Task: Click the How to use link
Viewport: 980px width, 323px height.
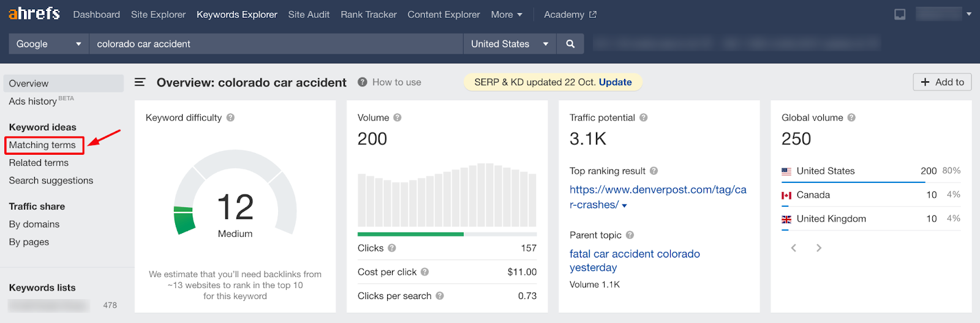Action: 396,82
